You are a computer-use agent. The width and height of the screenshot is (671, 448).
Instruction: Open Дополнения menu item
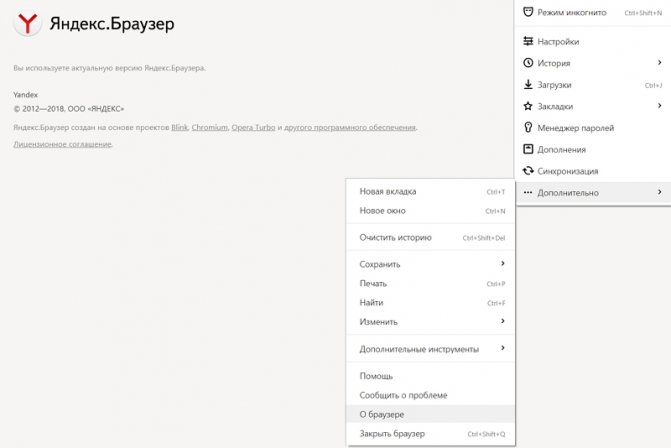pyautogui.click(x=593, y=149)
